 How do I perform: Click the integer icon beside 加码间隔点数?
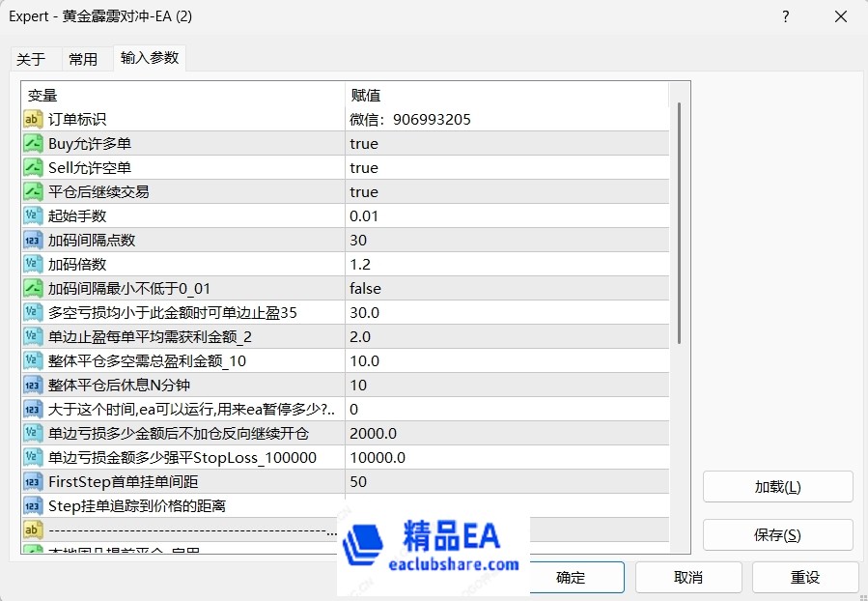pos(33,241)
